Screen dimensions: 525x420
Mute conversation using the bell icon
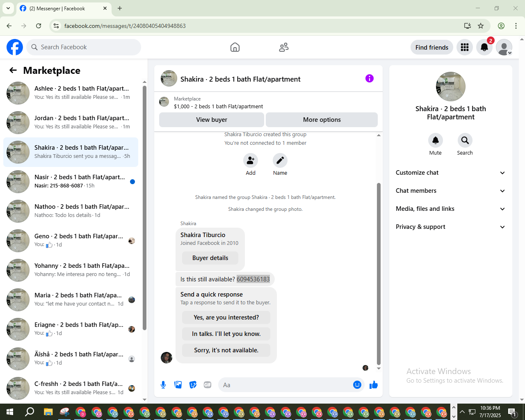[436, 140]
